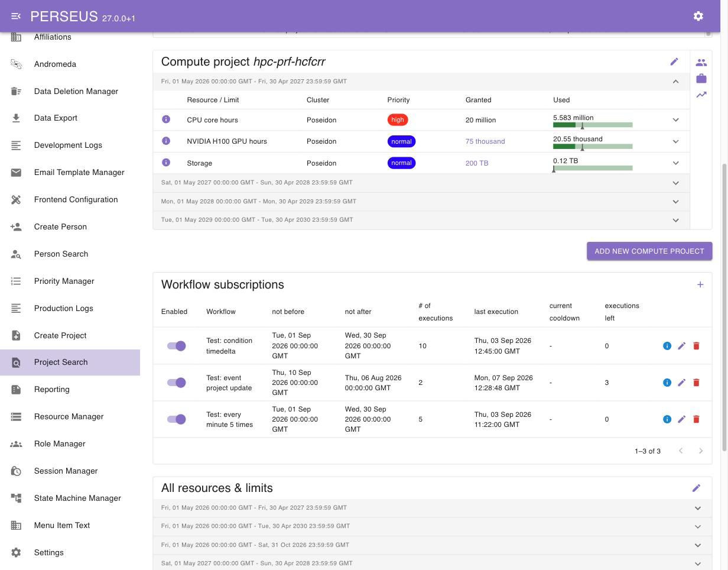Collapse the 01 May 2026 - 30 Apr 2027 period
Viewport: 728px width, 570px height.
click(x=675, y=82)
